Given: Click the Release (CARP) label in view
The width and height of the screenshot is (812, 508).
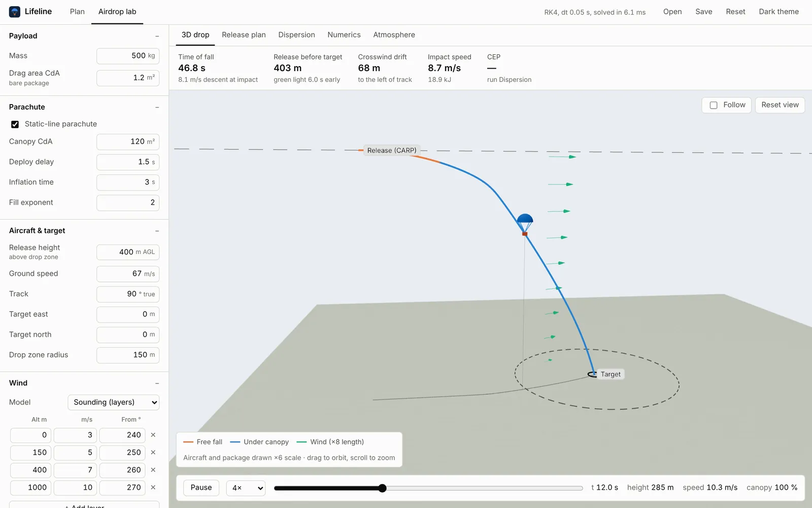Looking at the screenshot, I should tap(392, 150).
